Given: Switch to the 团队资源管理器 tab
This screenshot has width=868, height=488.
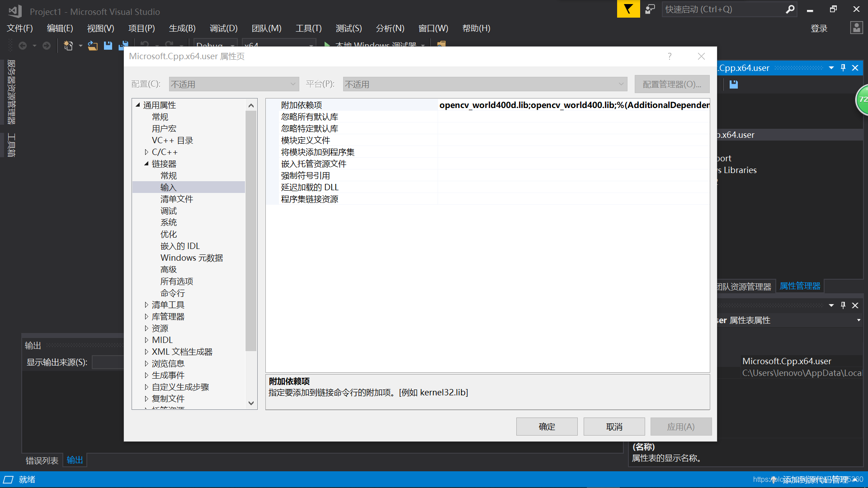Looking at the screenshot, I should (745, 286).
